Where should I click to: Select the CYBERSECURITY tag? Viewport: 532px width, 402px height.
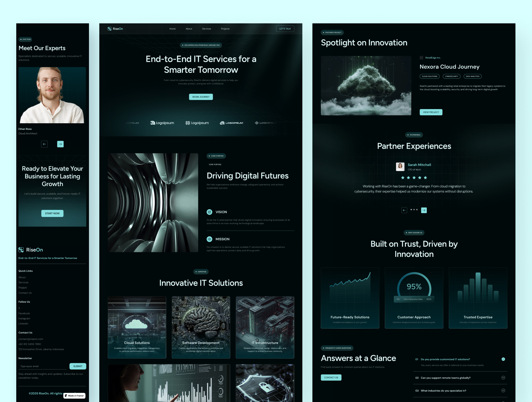[x=452, y=76]
